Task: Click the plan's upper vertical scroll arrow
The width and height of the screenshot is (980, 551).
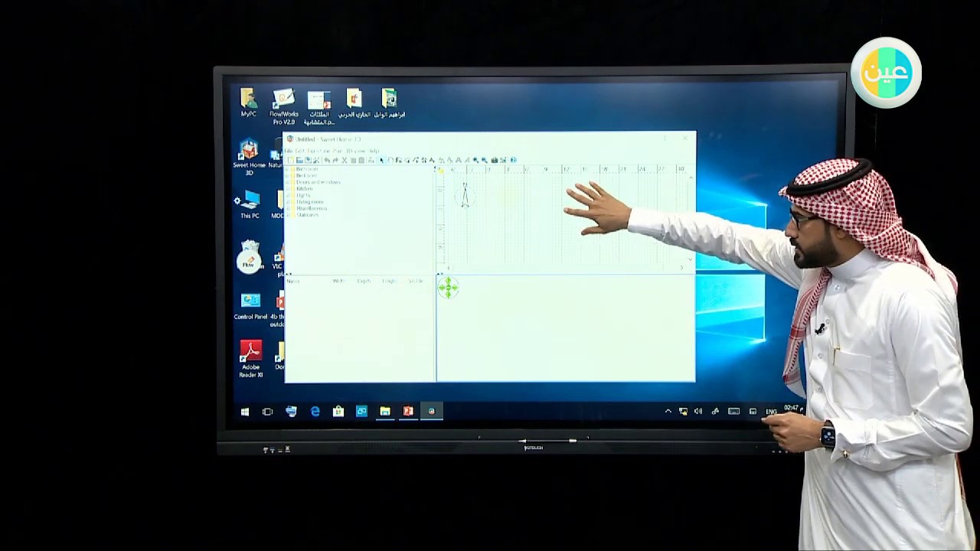Action: [691, 178]
